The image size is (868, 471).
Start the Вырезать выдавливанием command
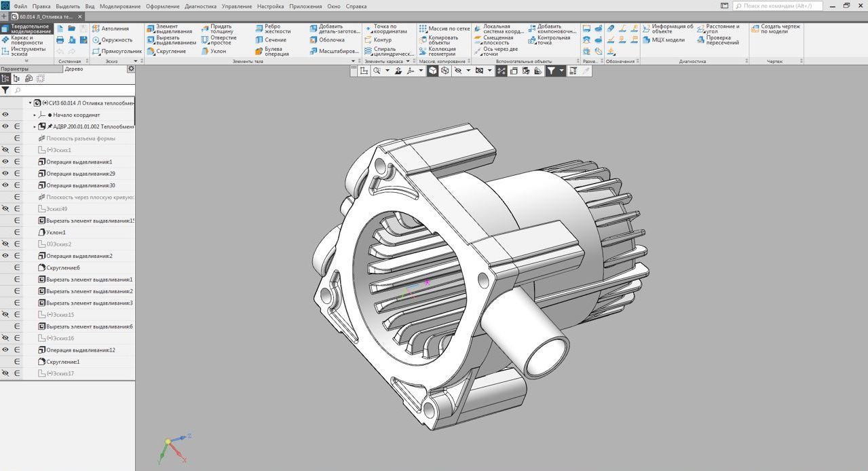pyautogui.click(x=171, y=40)
